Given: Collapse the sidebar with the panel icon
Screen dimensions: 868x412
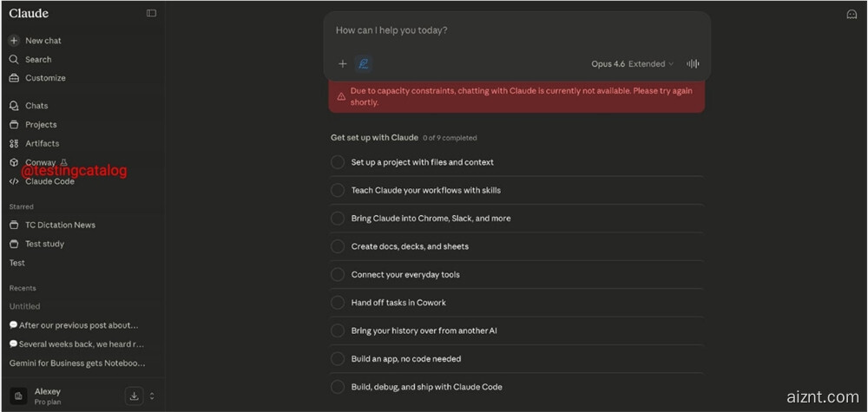Looking at the screenshot, I should click(x=152, y=13).
